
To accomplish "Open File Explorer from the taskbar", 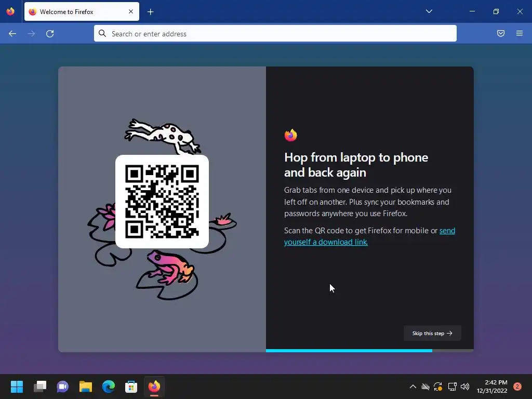I will 86,387.
